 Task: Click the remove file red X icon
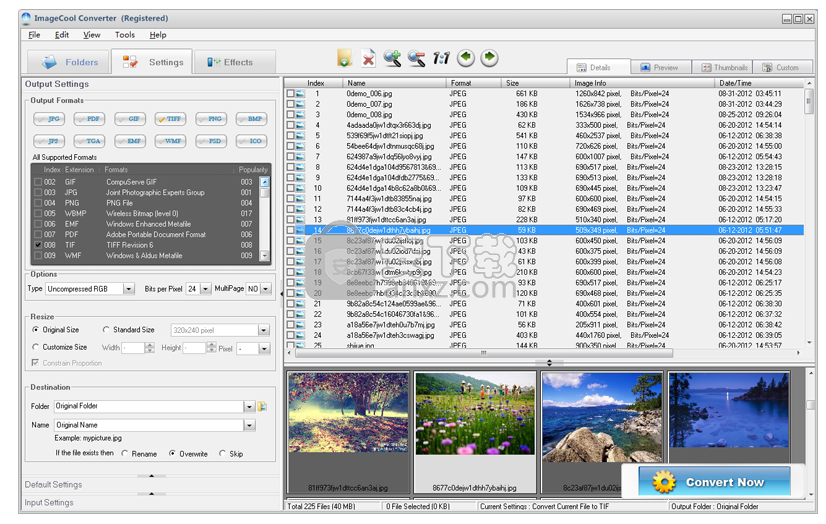pyautogui.click(x=368, y=58)
